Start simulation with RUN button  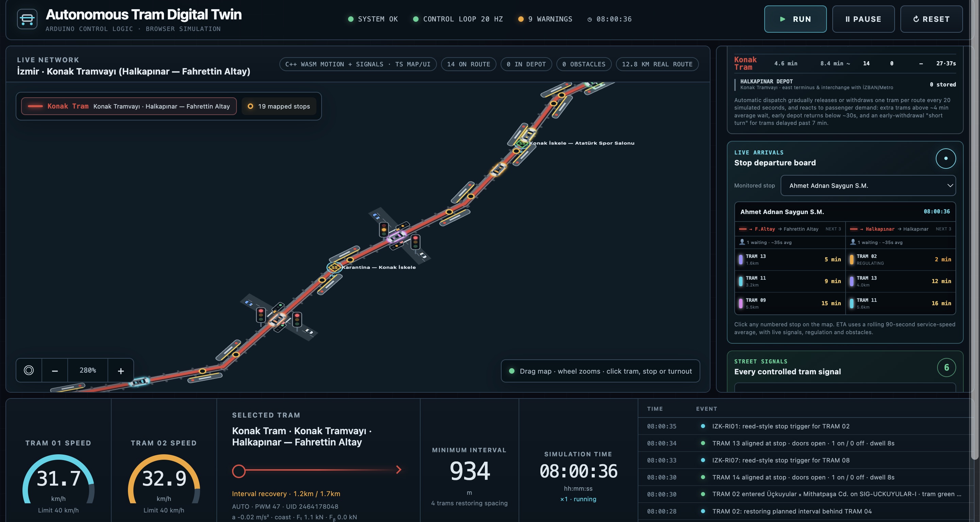pyautogui.click(x=795, y=19)
